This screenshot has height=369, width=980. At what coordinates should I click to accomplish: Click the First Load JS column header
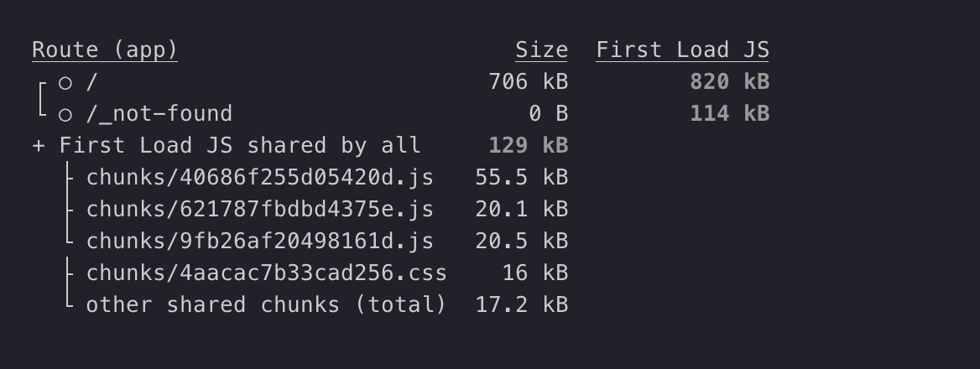(682, 50)
